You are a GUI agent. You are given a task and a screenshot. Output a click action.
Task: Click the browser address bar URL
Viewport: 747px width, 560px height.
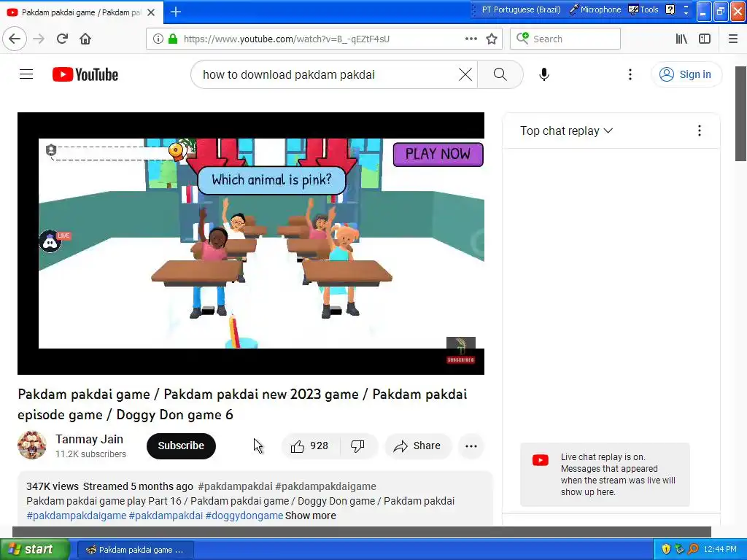coord(286,39)
